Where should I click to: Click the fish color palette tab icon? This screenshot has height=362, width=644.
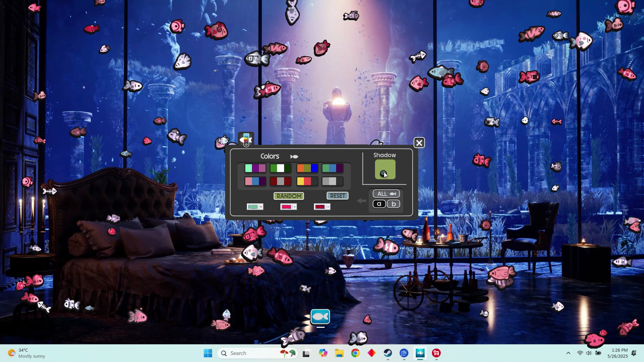point(246,139)
